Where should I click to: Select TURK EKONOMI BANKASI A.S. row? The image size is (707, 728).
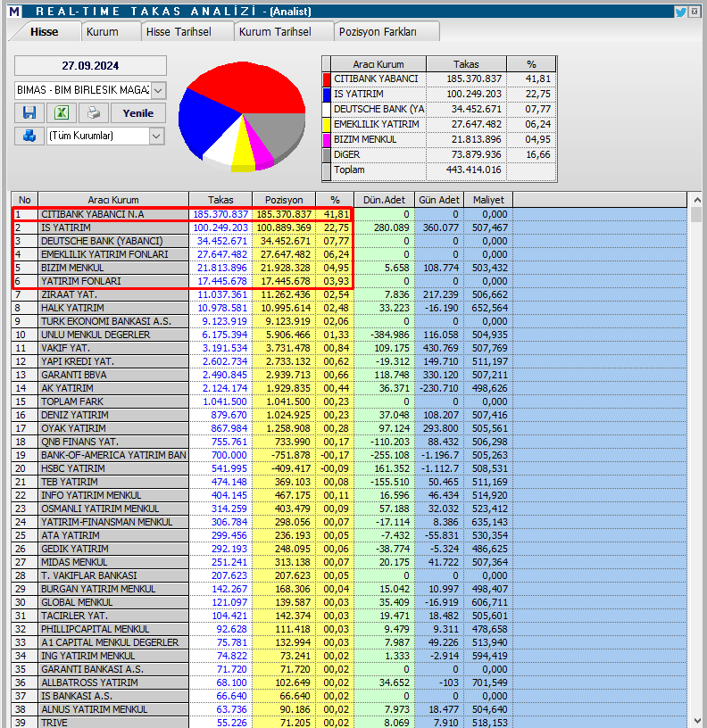click(349, 321)
